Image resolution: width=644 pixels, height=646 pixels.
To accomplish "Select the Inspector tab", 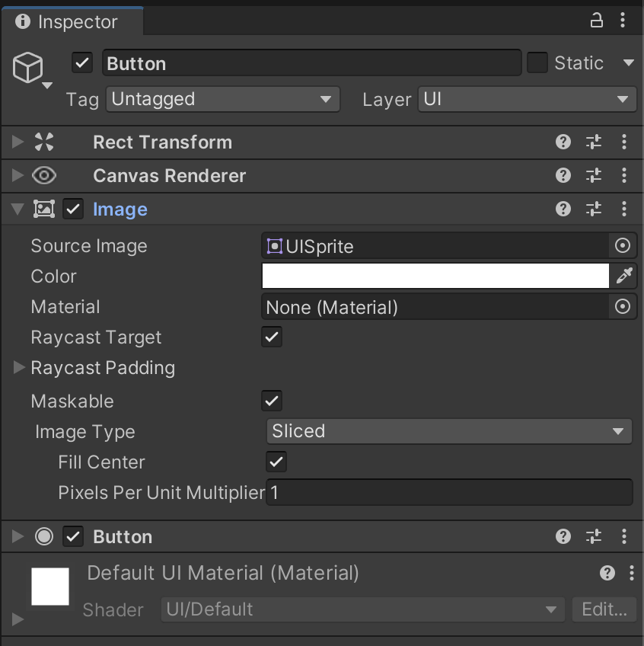I will 72,21.
